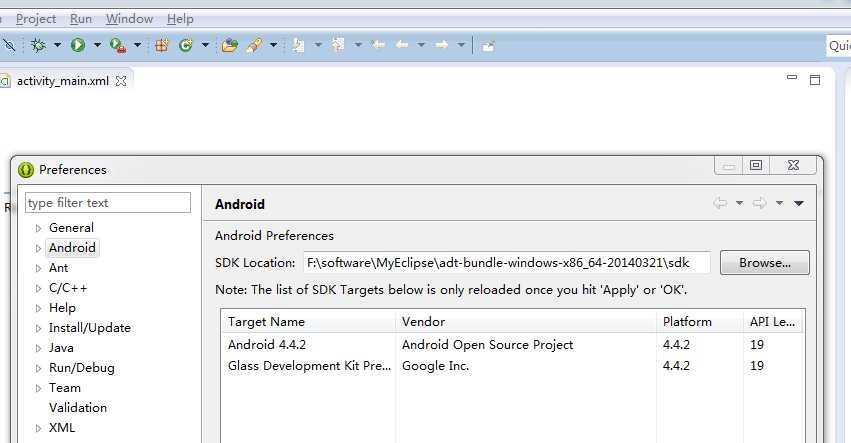851x443 pixels.
Task: Click the Google Inc. vendor cell
Action: tap(435, 366)
